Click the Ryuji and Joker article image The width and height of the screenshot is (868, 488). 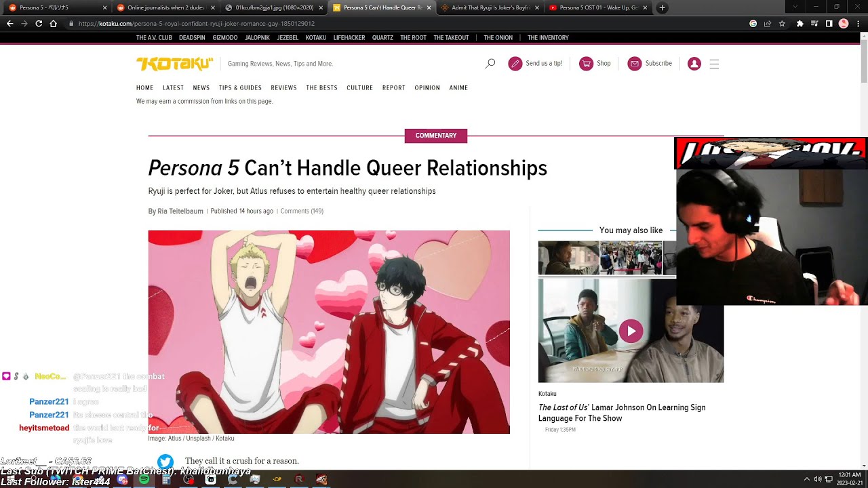click(329, 332)
